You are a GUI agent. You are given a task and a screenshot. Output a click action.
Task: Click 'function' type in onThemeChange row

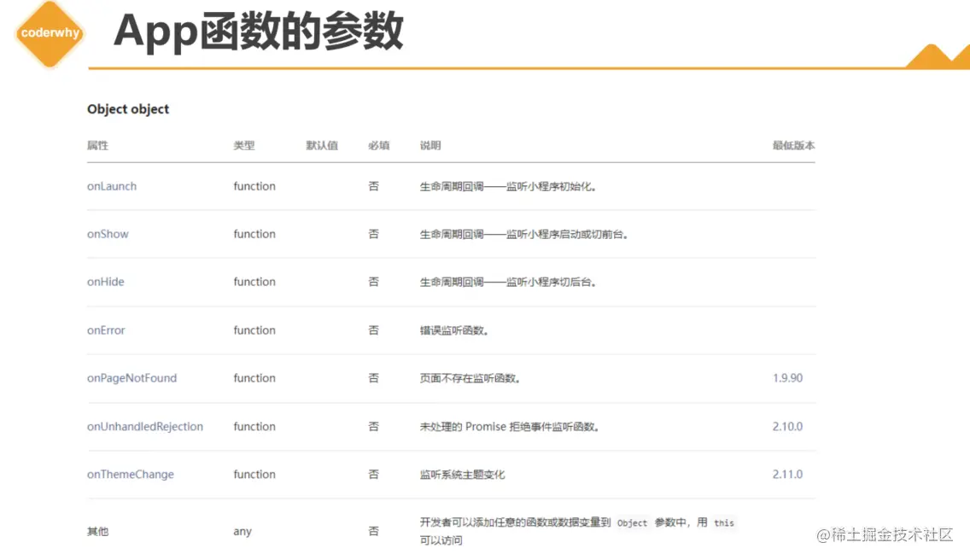coord(254,474)
